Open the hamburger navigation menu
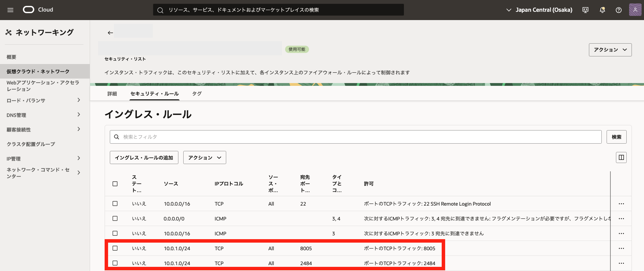Image resolution: width=644 pixels, height=271 pixels. [x=10, y=10]
